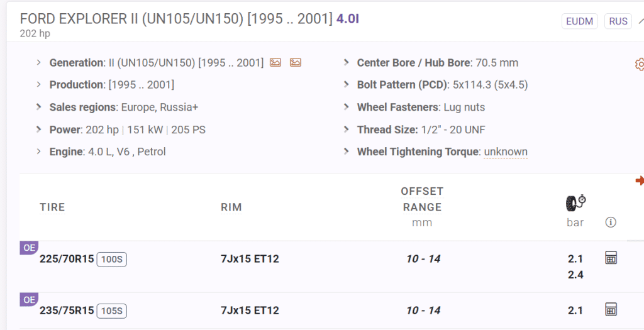Collapse the Ford Explorer II header section
This screenshot has height=330, width=644.
pyautogui.click(x=641, y=21)
